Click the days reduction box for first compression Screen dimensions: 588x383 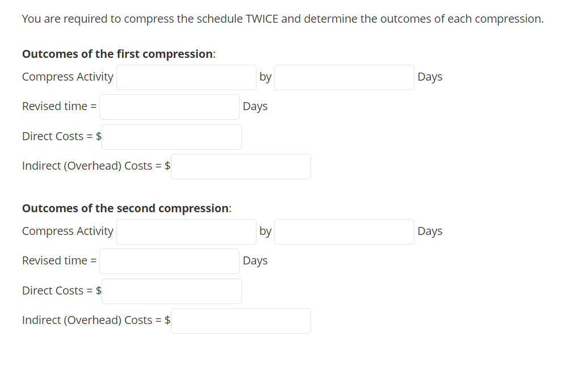pos(343,77)
